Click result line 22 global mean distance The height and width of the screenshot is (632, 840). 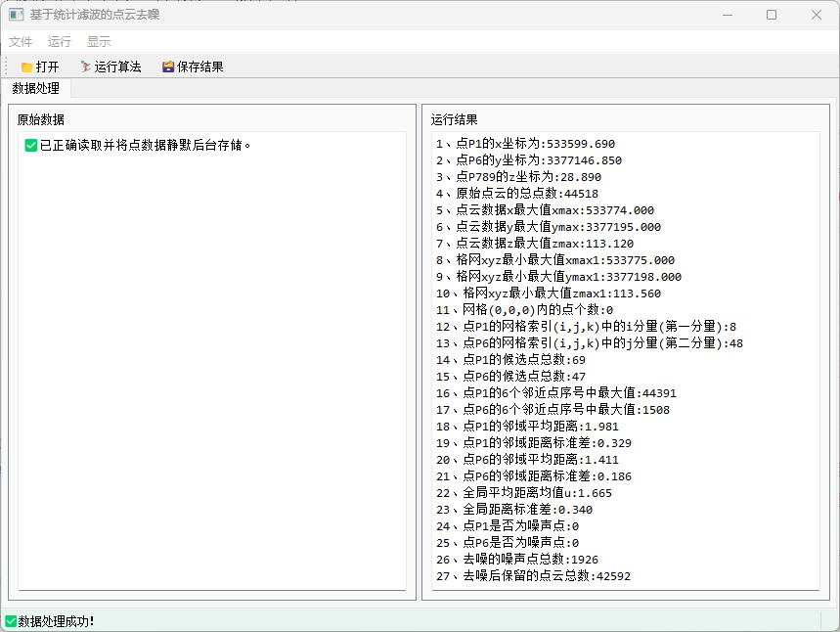point(524,493)
